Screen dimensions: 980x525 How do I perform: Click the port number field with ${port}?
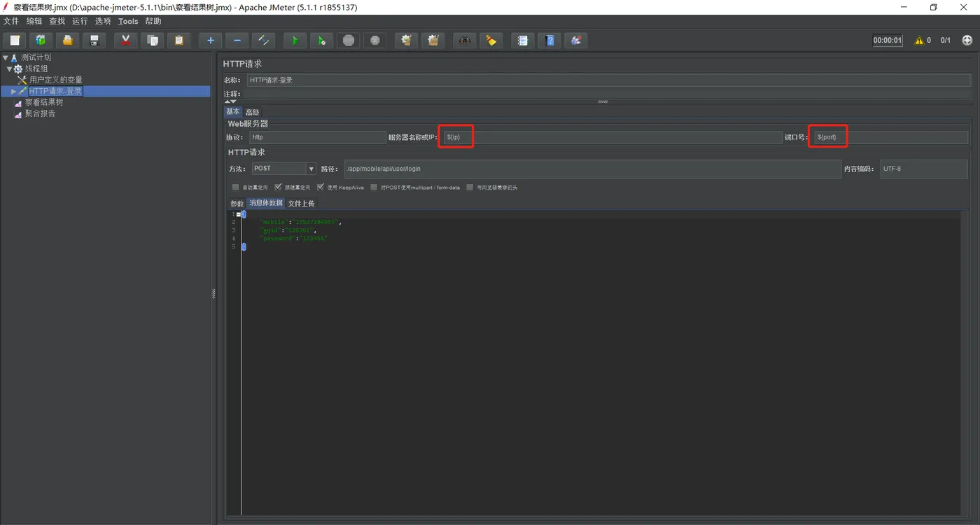(x=891, y=138)
